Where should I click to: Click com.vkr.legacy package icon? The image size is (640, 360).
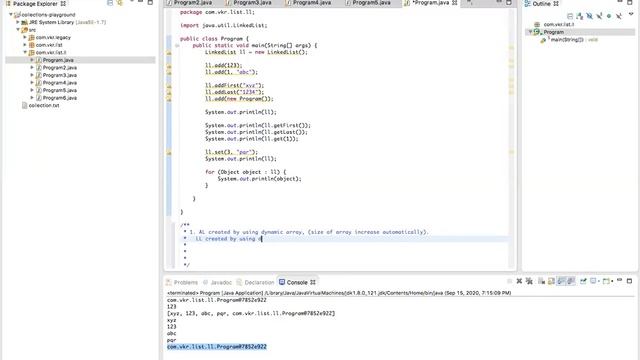click(31, 37)
